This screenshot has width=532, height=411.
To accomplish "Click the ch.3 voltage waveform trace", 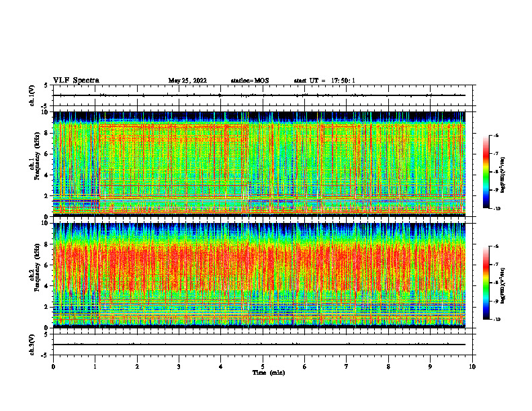I will pyautogui.click(x=259, y=345).
